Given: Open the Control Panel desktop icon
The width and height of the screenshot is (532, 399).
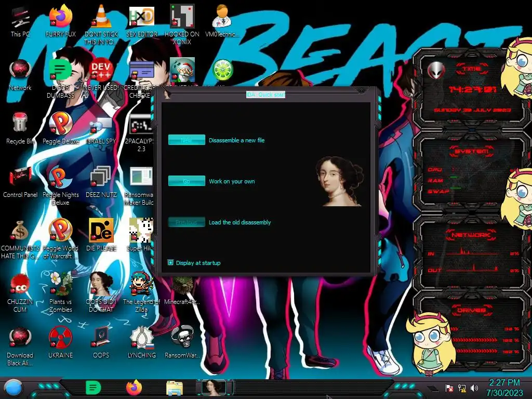Looking at the screenshot, I should tap(20, 182).
